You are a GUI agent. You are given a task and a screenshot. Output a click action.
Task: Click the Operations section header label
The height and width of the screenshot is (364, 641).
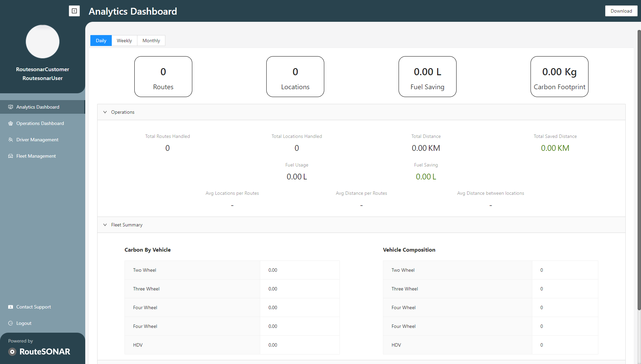[123, 112]
